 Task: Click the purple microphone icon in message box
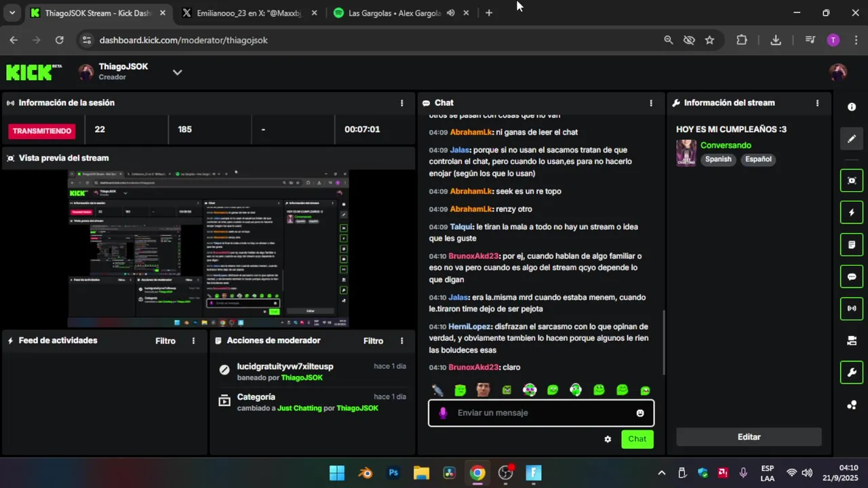(443, 413)
